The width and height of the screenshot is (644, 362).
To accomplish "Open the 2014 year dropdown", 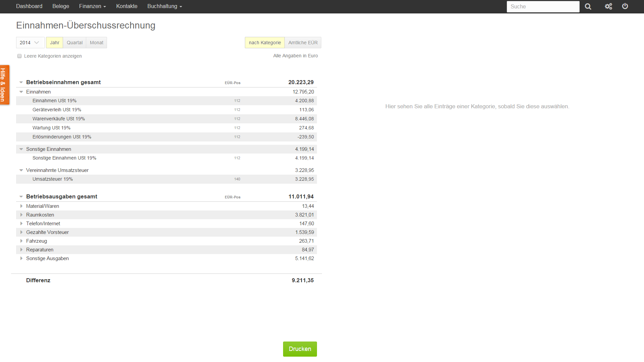I will point(30,43).
